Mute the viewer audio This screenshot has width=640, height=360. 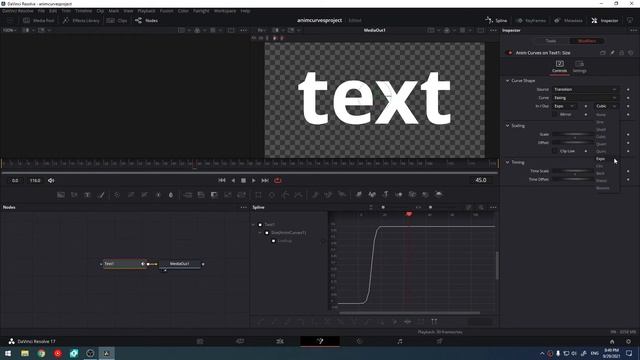[51, 180]
